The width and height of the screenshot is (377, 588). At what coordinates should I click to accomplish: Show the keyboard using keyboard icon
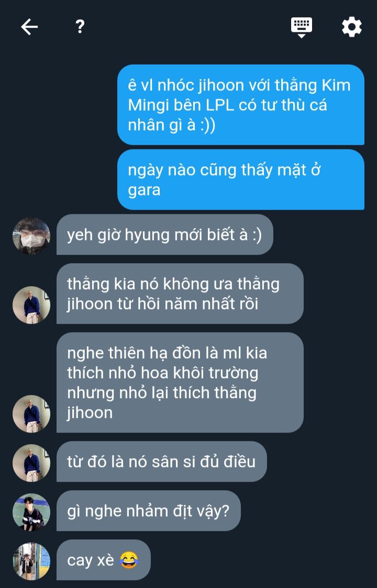[302, 27]
